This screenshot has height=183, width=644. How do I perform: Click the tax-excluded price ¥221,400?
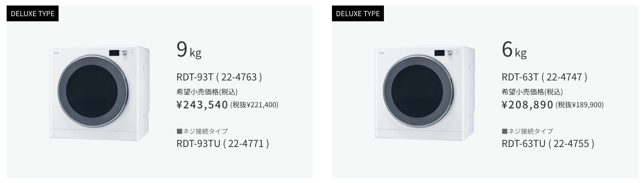click(255, 105)
